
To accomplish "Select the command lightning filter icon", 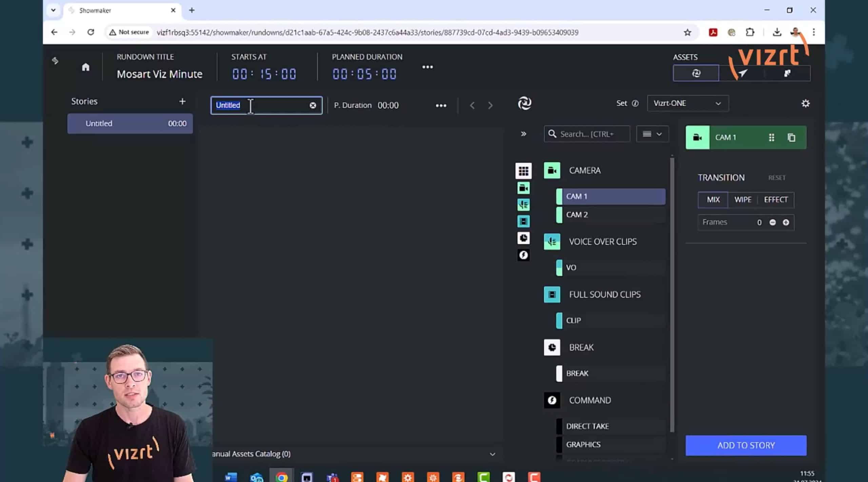I will tap(524, 255).
